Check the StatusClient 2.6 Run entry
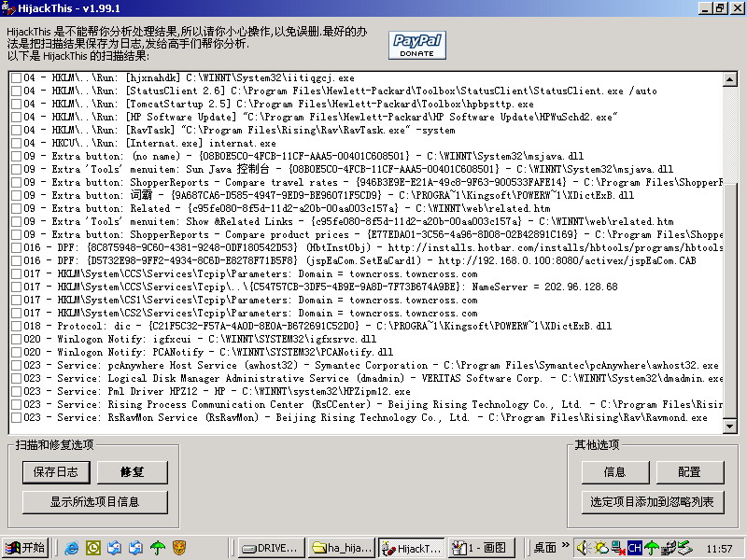 (x=16, y=91)
